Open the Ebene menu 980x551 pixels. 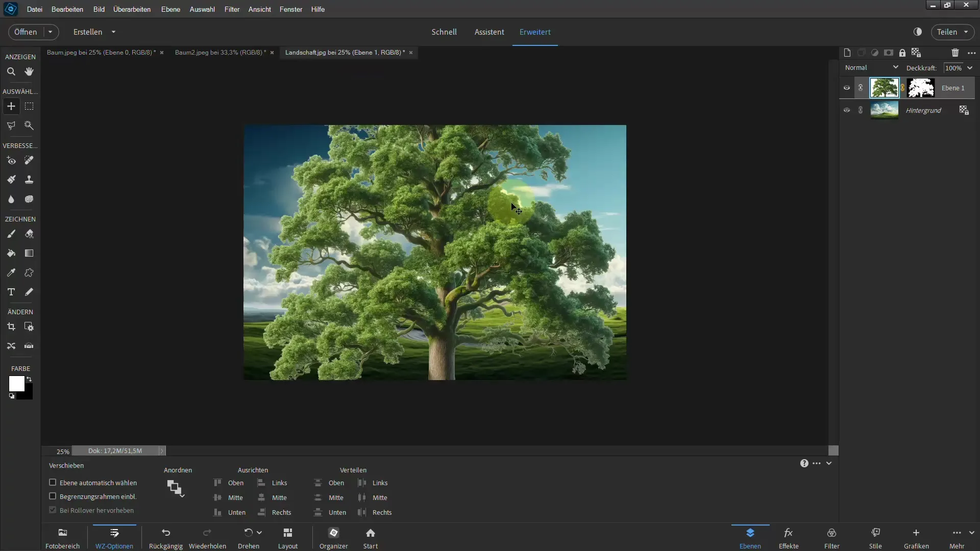[170, 9]
